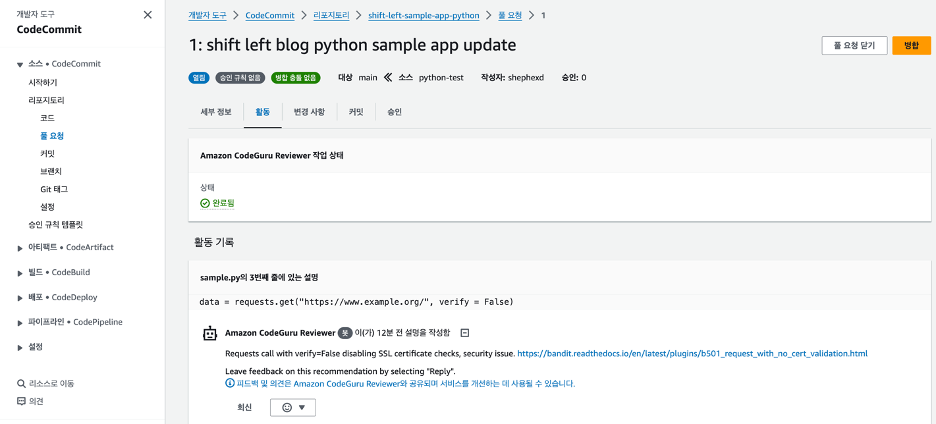Click the python-test source branch name

click(x=441, y=78)
